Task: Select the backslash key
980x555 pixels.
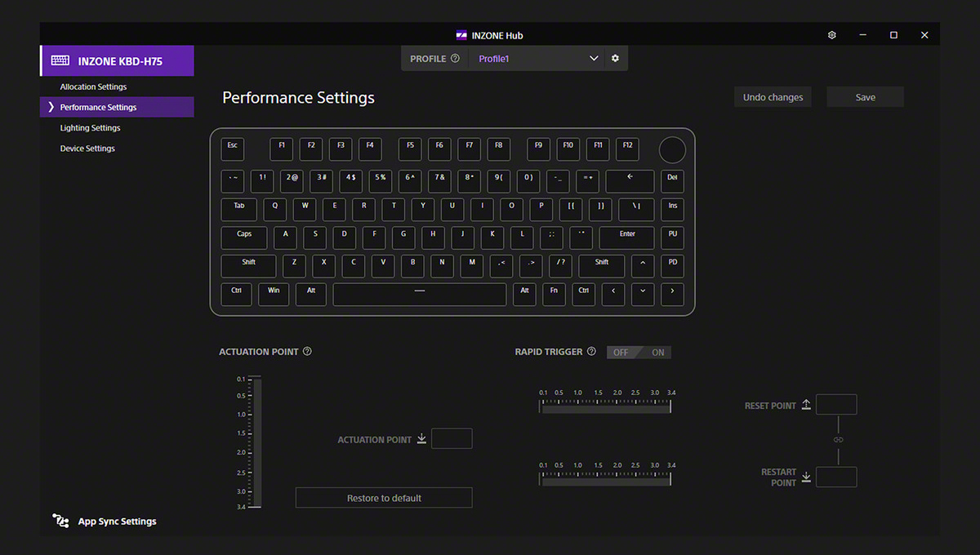Action: 636,209
